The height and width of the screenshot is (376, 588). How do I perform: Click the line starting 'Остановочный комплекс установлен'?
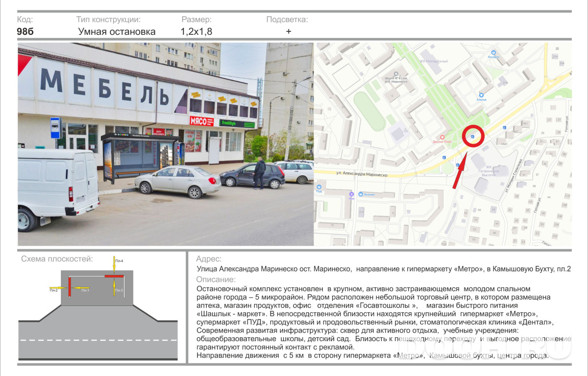[x=363, y=289]
